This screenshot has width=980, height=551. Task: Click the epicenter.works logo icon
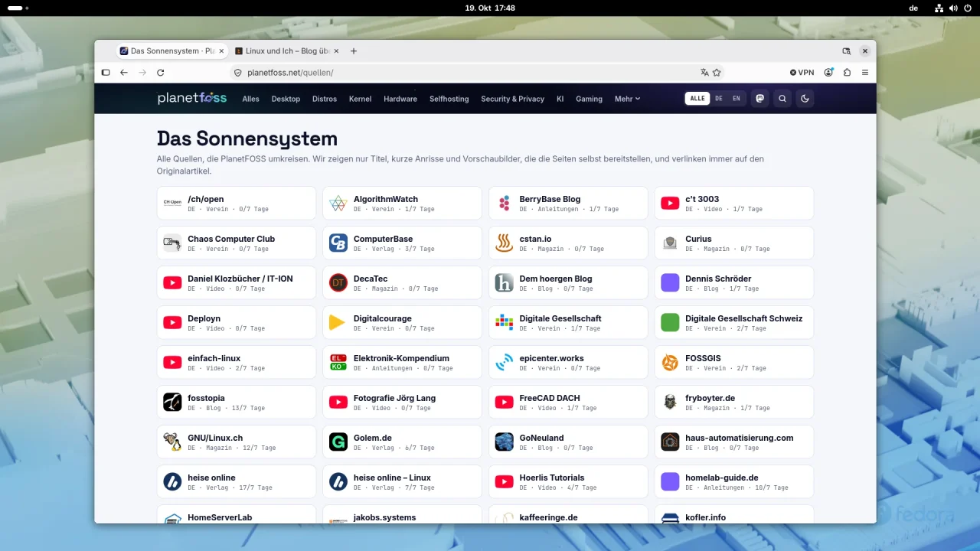(x=504, y=363)
